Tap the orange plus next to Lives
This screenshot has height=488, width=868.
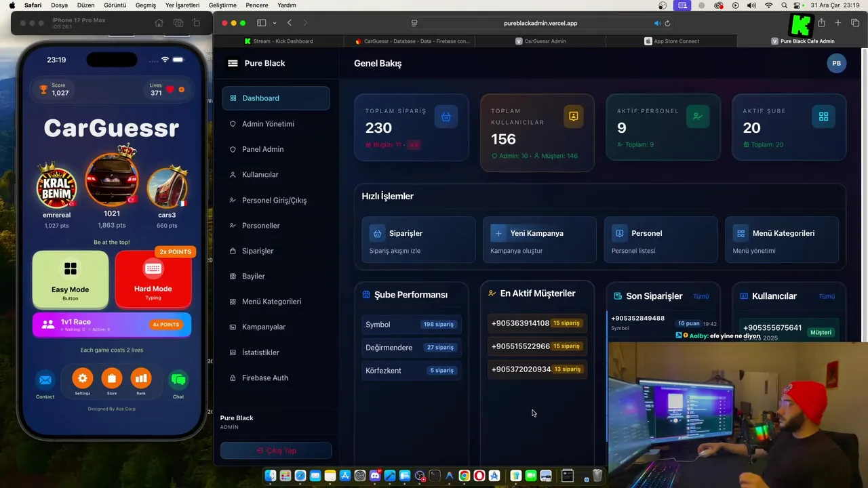coord(181,89)
